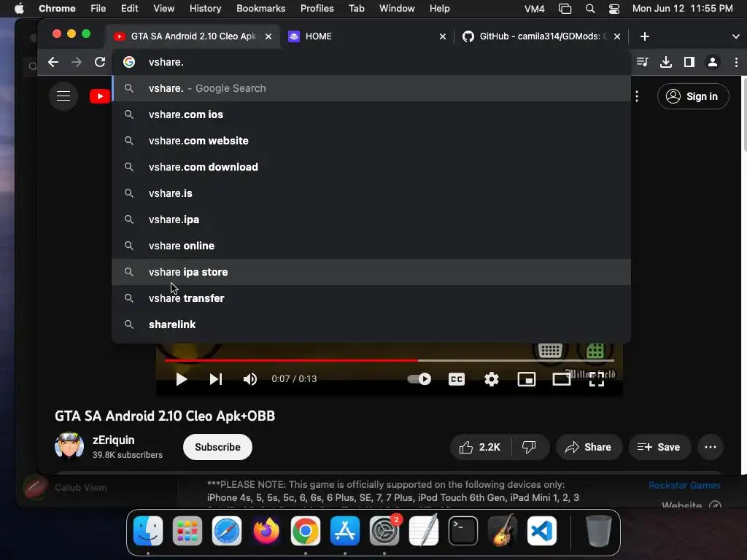Screen dimensions: 747x560
Task: Play the video
Action: [x=181, y=379]
